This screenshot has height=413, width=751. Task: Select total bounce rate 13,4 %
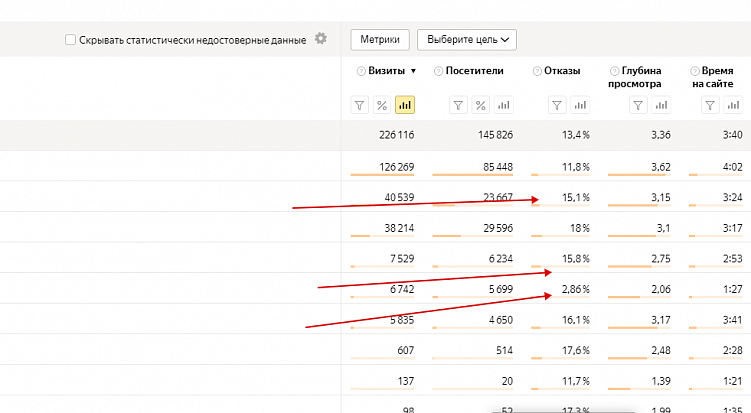(x=576, y=135)
